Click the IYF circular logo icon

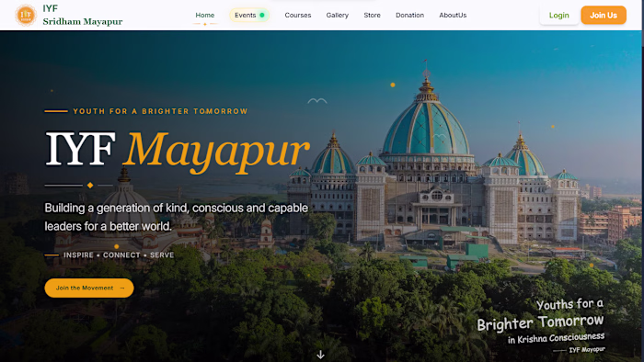[26, 16]
